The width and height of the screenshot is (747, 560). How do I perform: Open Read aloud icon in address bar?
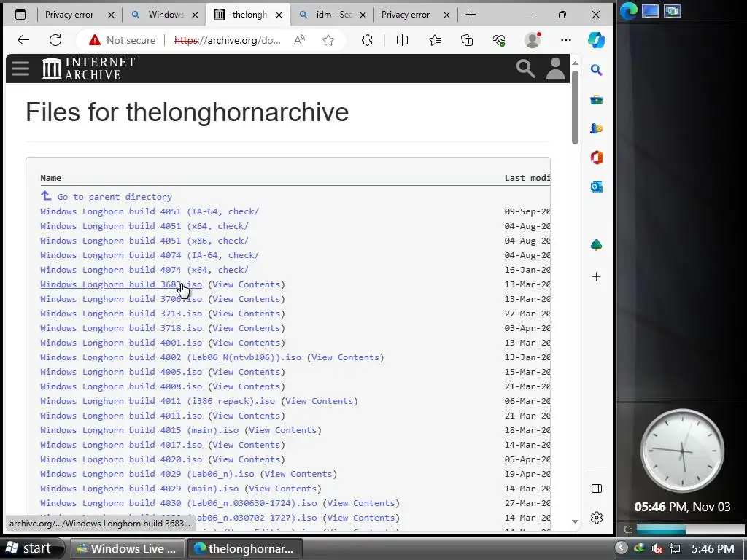[x=299, y=40]
